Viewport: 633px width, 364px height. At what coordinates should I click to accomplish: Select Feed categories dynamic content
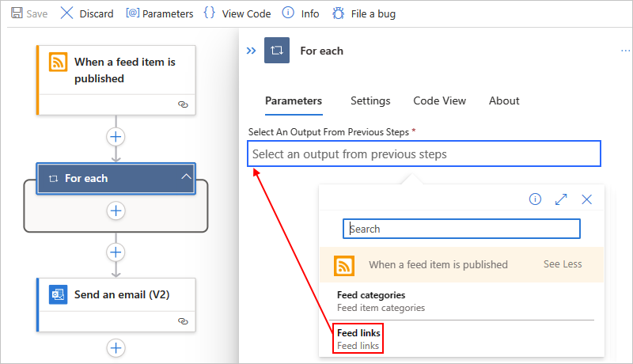tap(381, 301)
